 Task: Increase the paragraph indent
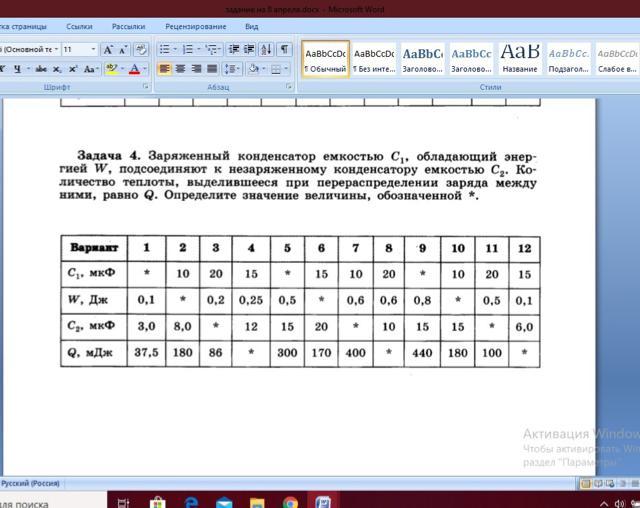tap(249, 49)
